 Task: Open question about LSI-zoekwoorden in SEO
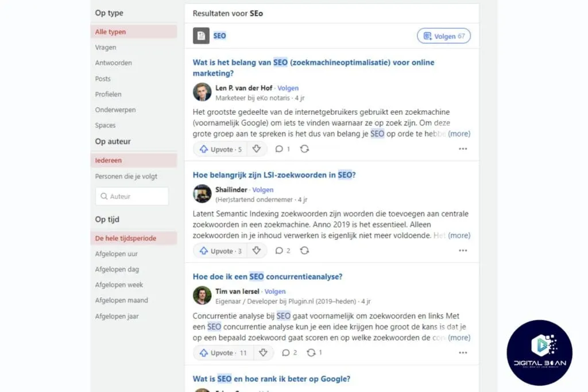coord(274,175)
